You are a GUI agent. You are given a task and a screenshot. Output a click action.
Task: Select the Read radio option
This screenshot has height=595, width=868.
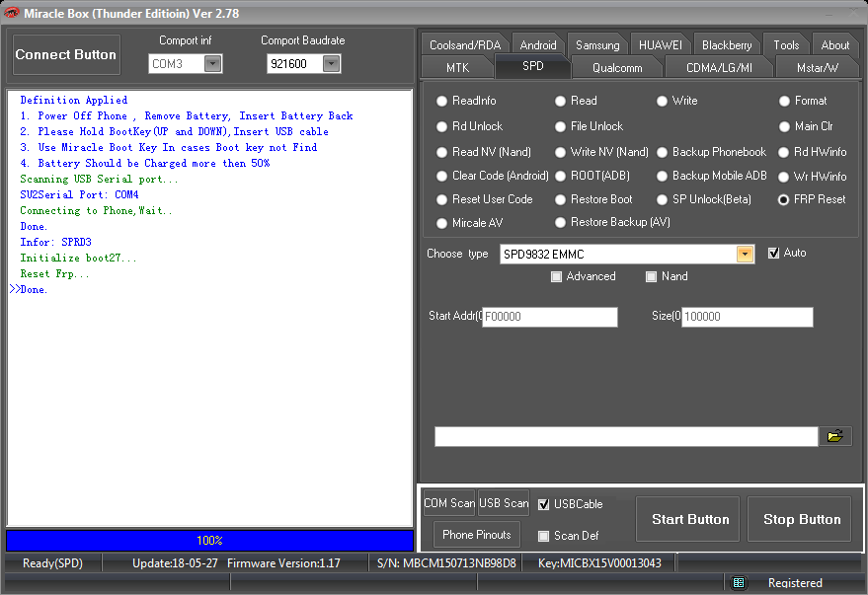pos(560,102)
